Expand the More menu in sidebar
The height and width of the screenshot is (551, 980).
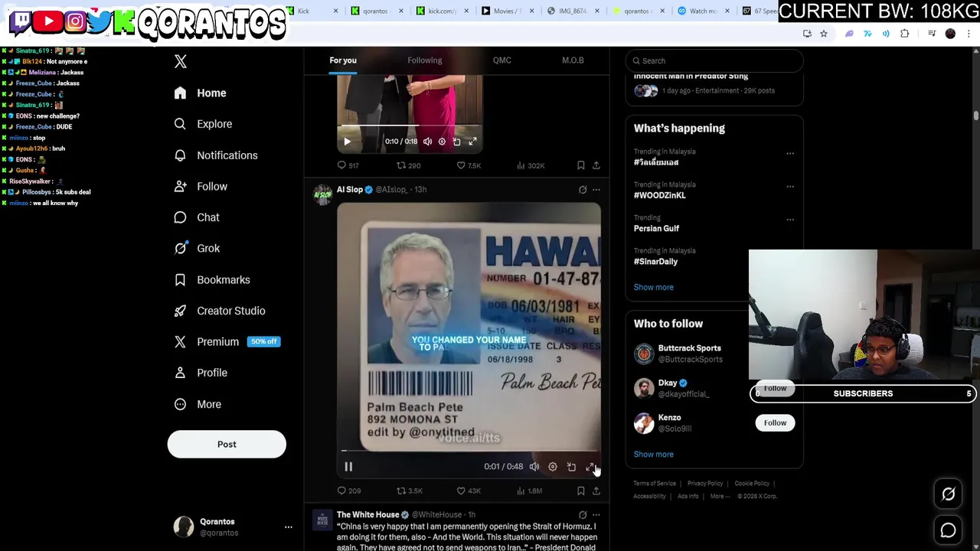tap(198, 404)
